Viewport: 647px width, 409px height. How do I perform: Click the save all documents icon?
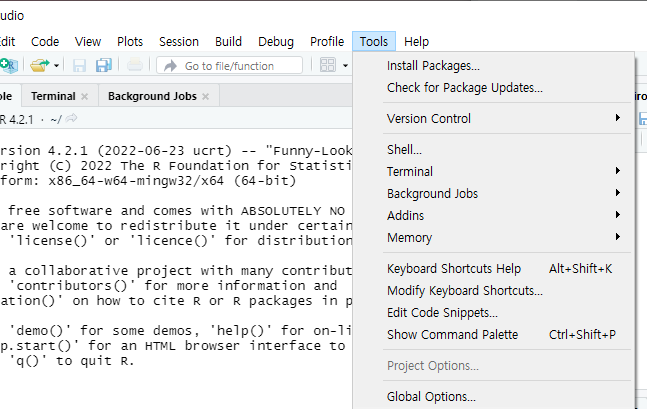(x=103, y=65)
